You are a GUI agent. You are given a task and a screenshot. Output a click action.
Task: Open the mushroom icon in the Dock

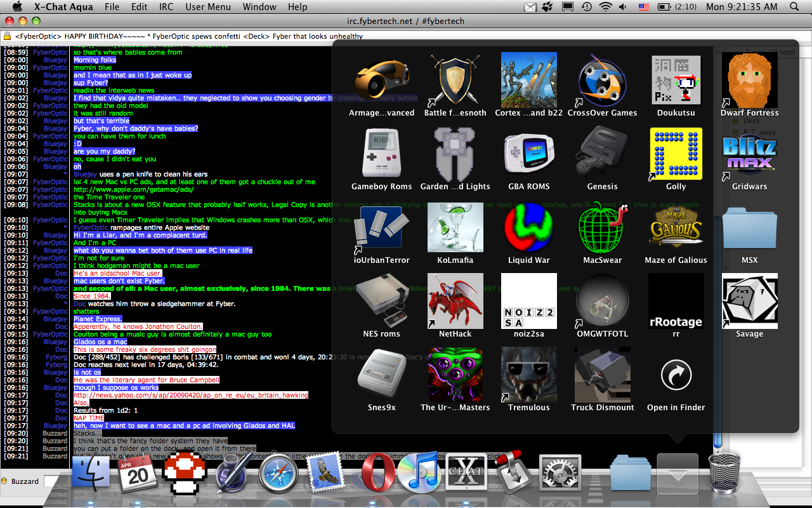185,473
